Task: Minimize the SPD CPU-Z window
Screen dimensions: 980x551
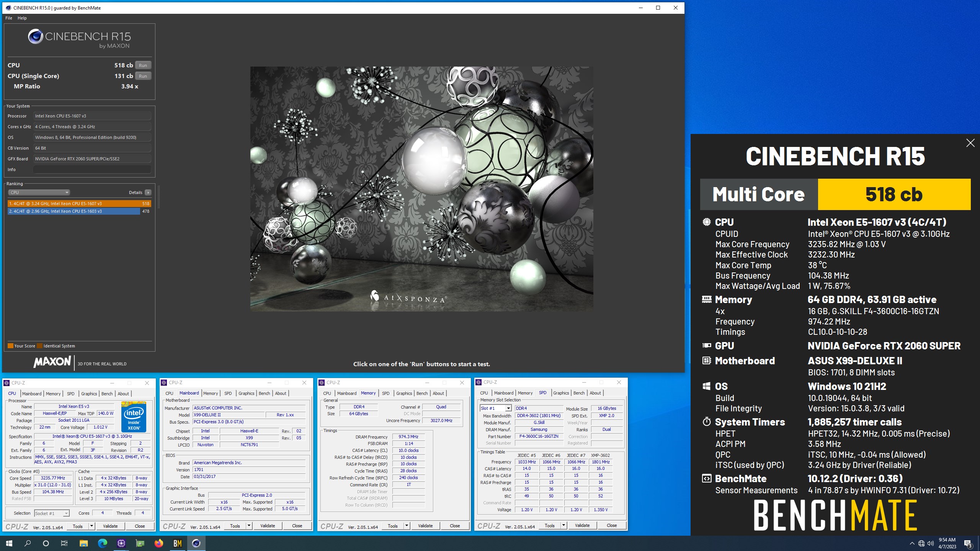Action: coord(584,382)
